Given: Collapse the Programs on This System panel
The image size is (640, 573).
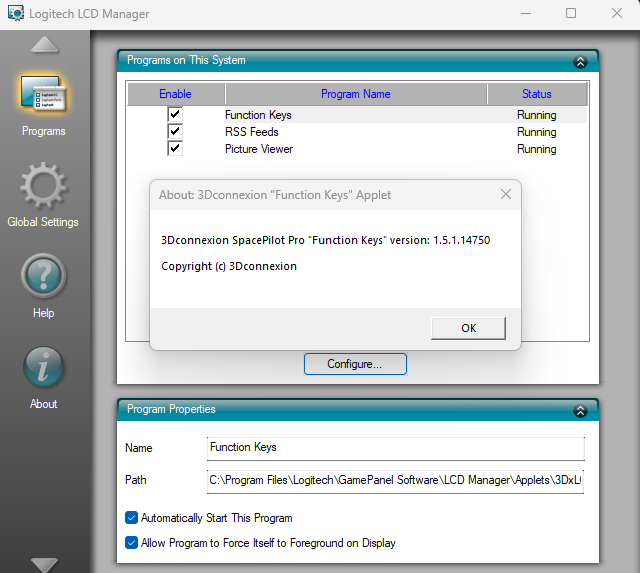Looking at the screenshot, I should 580,62.
